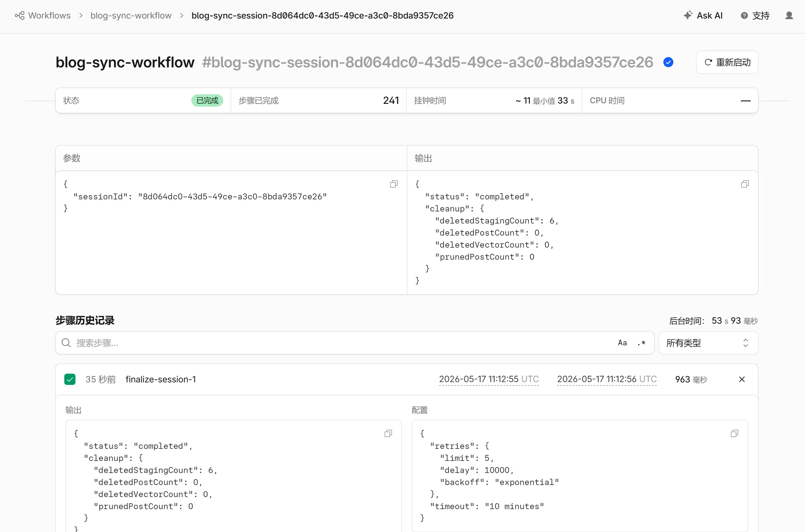Click the support question mark icon
The height and width of the screenshot is (532, 805).
(x=744, y=15)
